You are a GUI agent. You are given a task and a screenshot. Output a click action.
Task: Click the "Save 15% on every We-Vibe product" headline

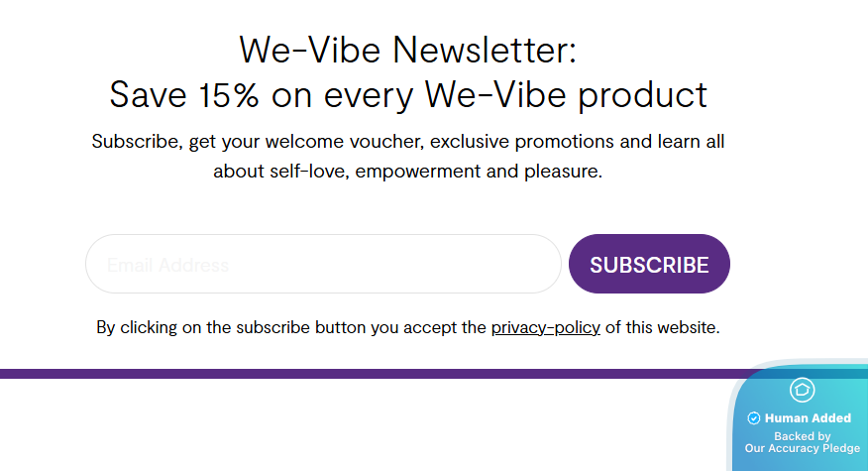point(407,94)
